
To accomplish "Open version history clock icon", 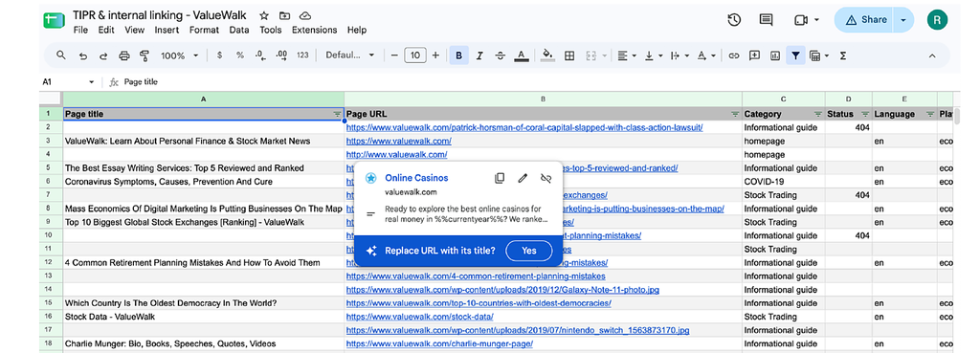I will [x=734, y=20].
